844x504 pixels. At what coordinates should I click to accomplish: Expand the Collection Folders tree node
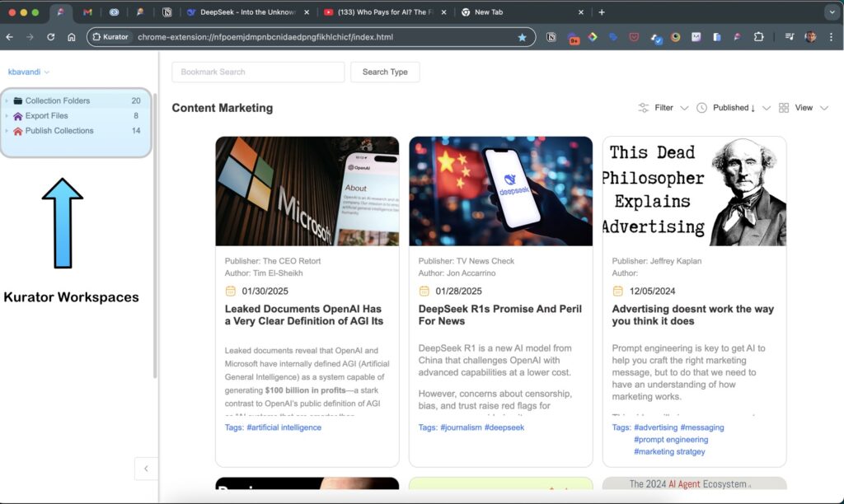7,101
